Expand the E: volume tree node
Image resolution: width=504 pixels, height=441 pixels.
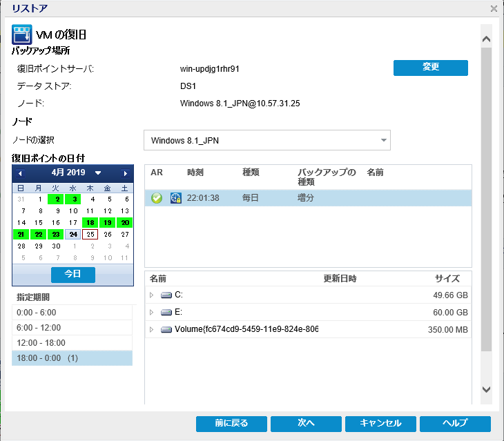tap(152, 312)
